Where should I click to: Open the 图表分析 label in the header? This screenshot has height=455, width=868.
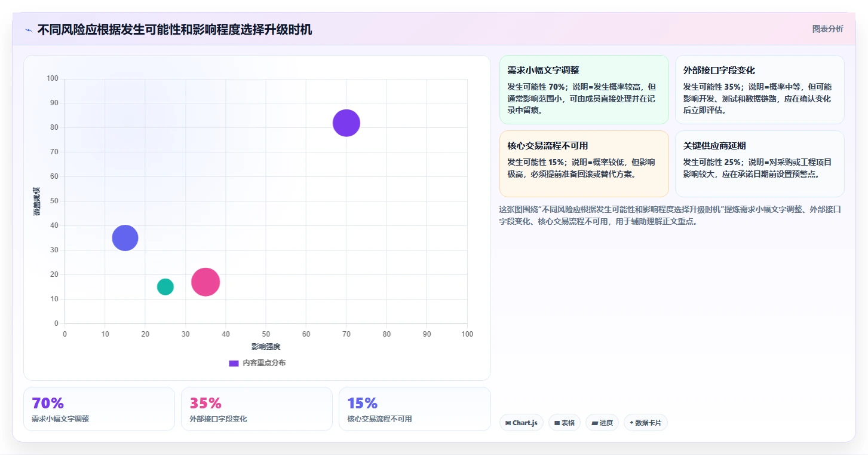827,29
